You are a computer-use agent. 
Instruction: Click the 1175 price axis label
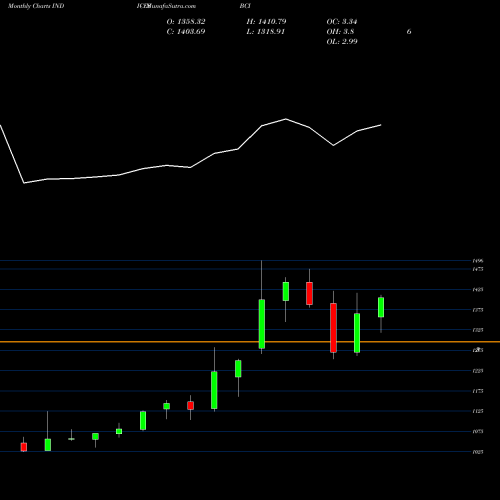(478, 391)
